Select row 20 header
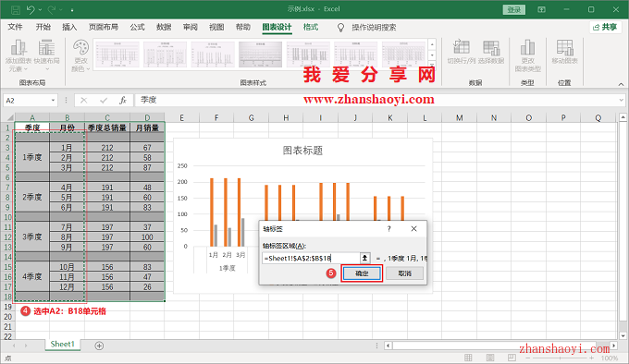This screenshot has height=364, width=629. 7,317
